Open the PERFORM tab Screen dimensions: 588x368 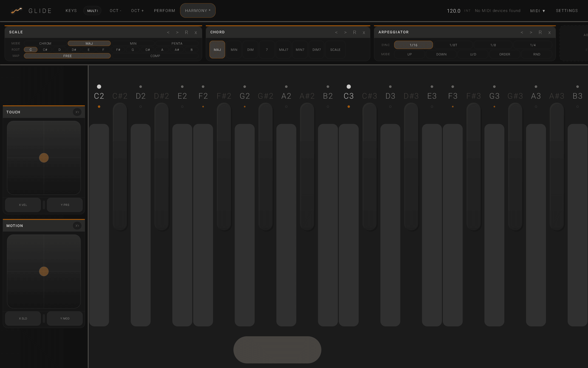pos(164,11)
